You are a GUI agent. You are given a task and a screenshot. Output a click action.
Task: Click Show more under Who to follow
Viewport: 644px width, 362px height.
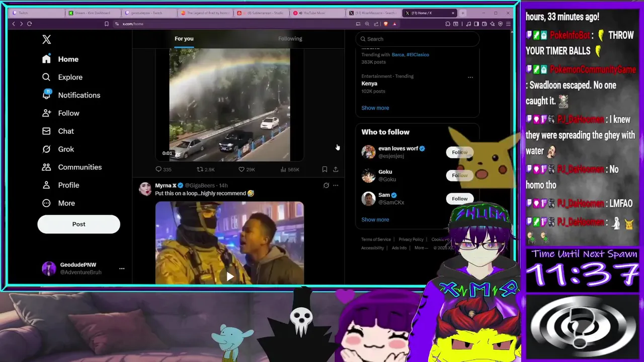(x=375, y=220)
